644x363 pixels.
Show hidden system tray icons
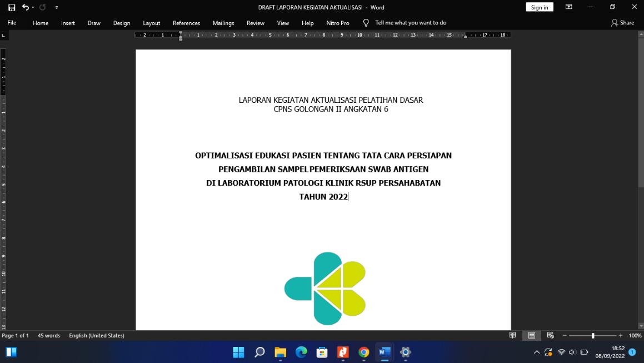click(x=537, y=352)
